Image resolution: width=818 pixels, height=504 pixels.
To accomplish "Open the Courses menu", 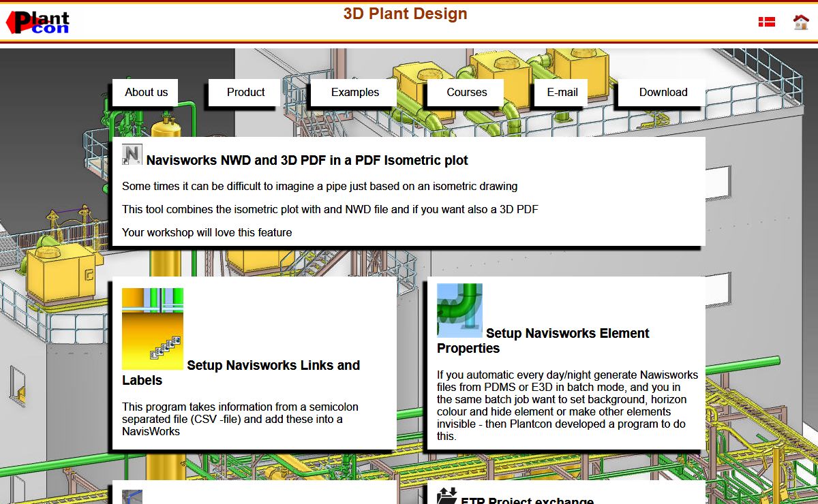I will [466, 93].
